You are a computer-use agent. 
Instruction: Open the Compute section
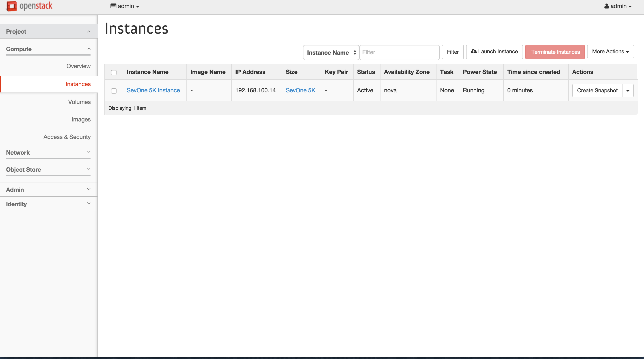[48, 49]
